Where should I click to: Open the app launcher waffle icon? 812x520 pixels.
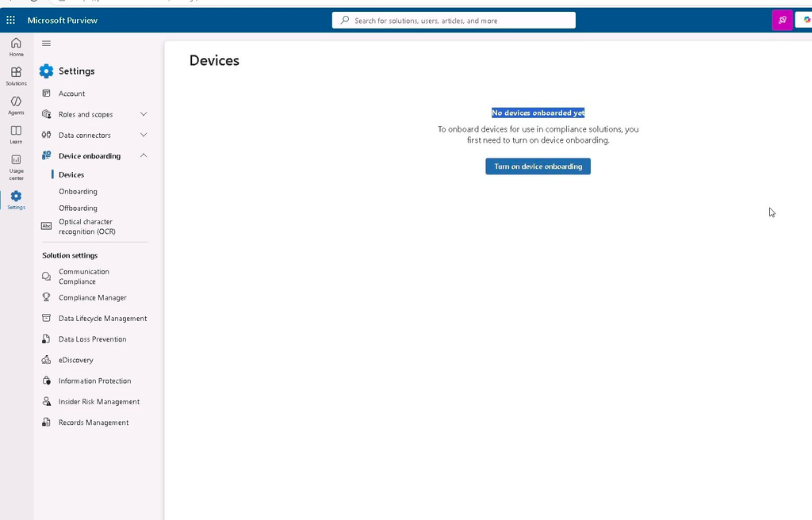(11, 20)
